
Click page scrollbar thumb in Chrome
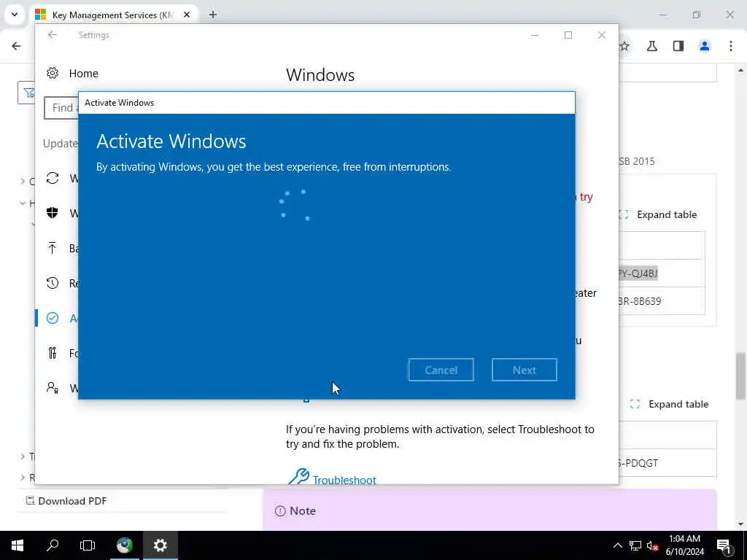[740, 376]
